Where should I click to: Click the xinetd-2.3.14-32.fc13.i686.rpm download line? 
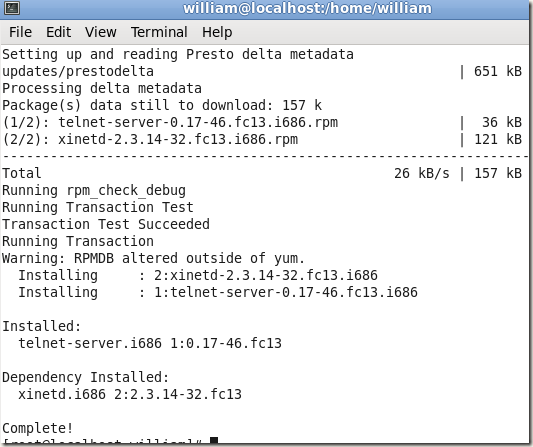click(262, 139)
